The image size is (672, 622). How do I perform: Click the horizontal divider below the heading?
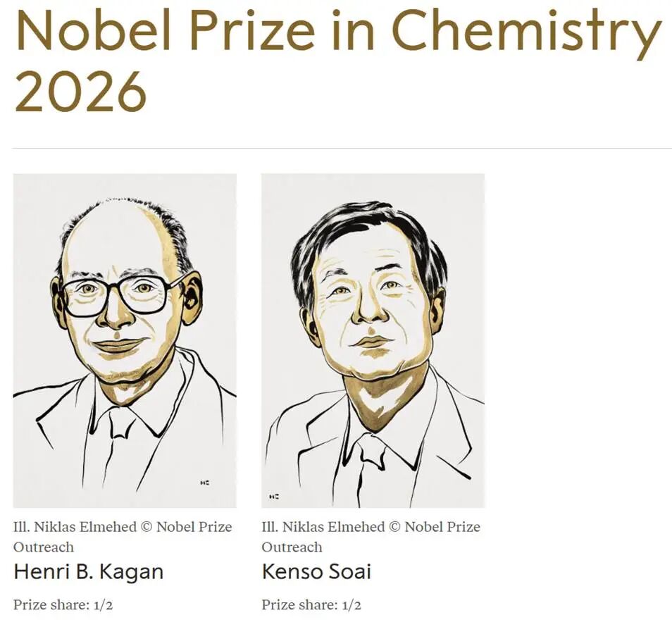click(342, 149)
